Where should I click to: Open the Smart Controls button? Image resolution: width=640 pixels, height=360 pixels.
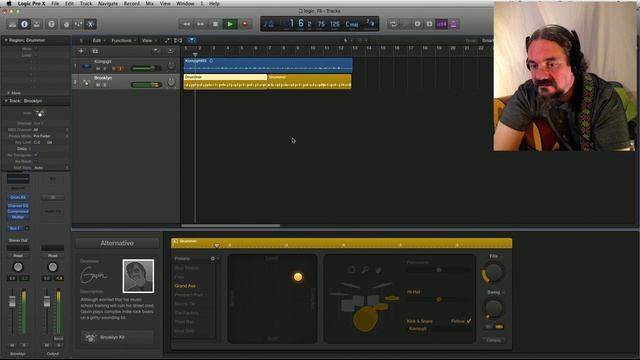point(66,24)
